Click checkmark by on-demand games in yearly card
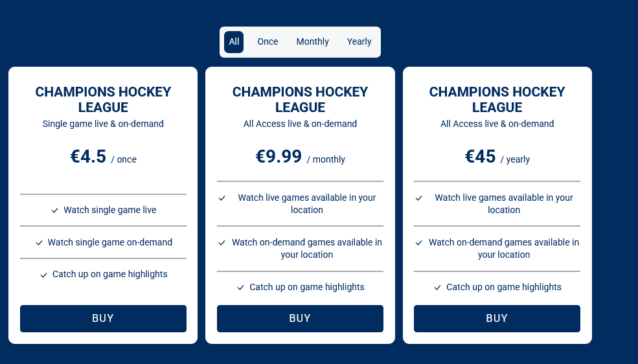638x364 pixels. tap(418, 243)
